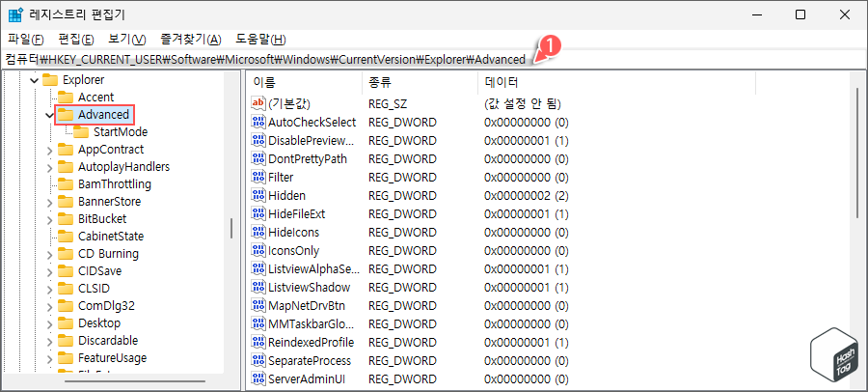This screenshot has width=868, height=392.
Task: Click the ServerAdminUI DWORD icon
Action: click(258, 378)
